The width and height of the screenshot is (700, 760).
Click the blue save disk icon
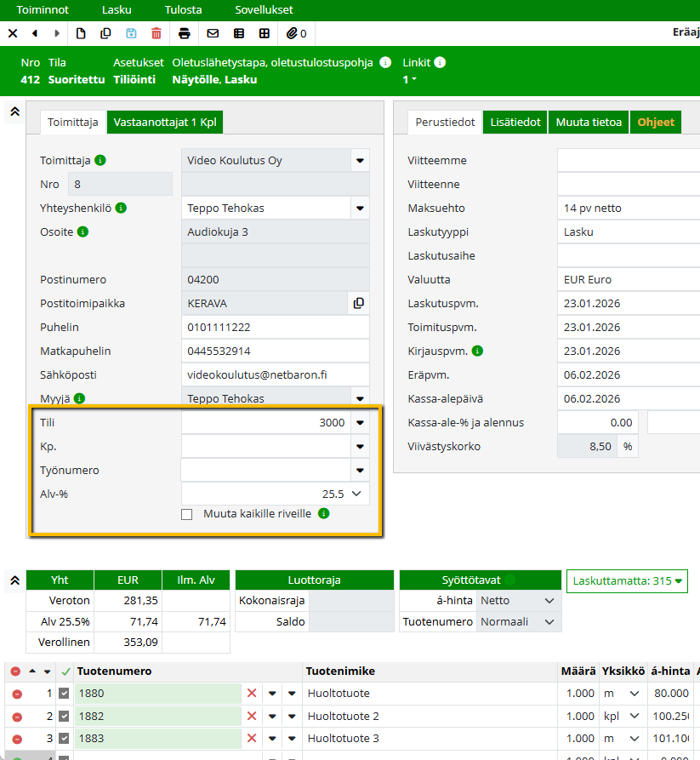(131, 33)
